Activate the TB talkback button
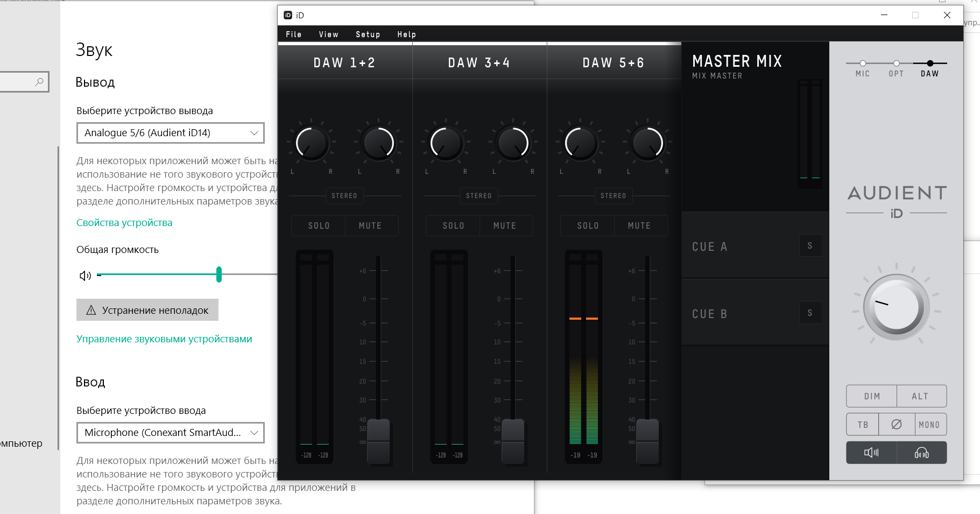Image resolution: width=980 pixels, height=514 pixels. pyautogui.click(x=863, y=425)
